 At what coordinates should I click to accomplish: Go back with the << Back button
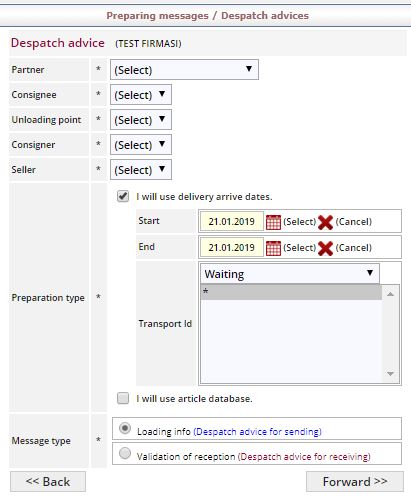[x=48, y=481]
